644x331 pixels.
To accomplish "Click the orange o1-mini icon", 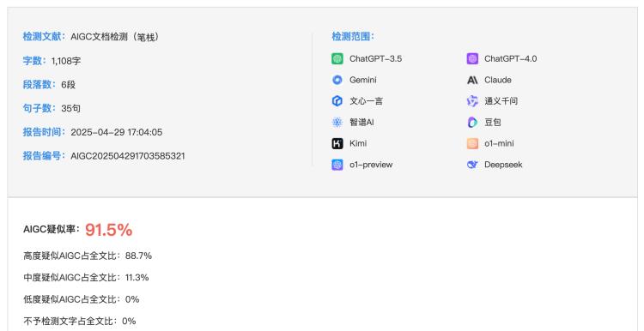I will [x=472, y=143].
